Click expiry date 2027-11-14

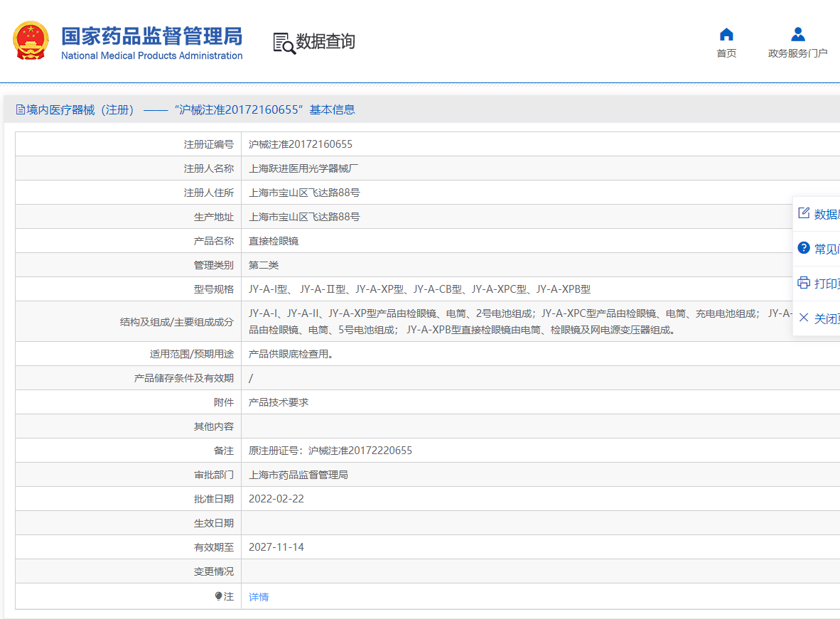coord(276,547)
